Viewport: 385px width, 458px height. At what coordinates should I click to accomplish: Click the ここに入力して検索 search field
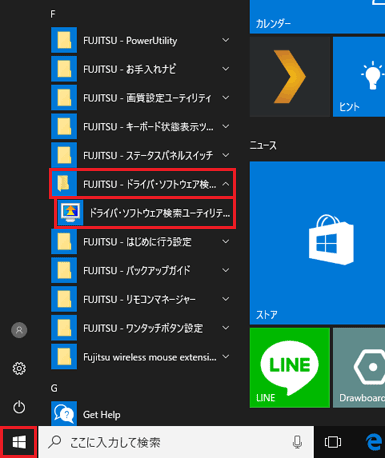tap(176, 442)
